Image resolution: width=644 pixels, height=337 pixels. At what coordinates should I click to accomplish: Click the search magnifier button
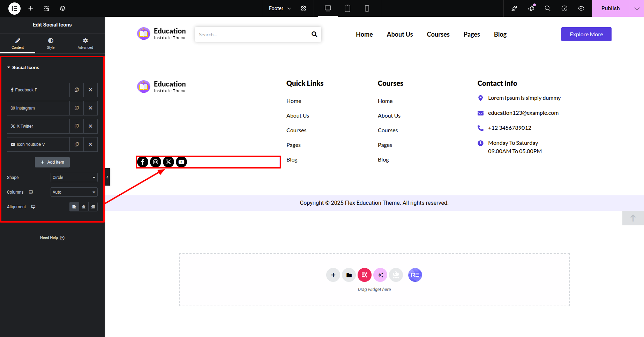[x=314, y=34]
